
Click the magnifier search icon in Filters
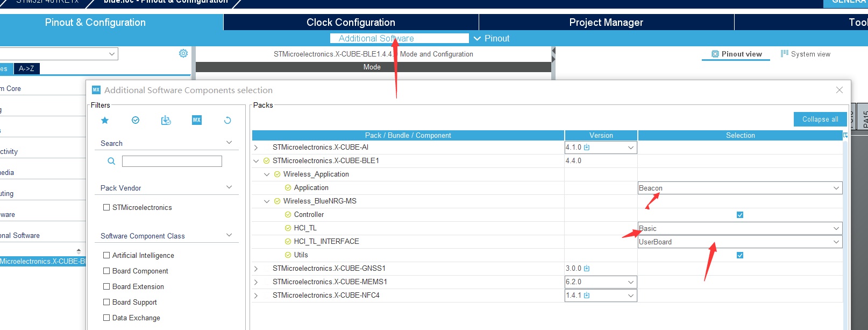[x=111, y=161]
